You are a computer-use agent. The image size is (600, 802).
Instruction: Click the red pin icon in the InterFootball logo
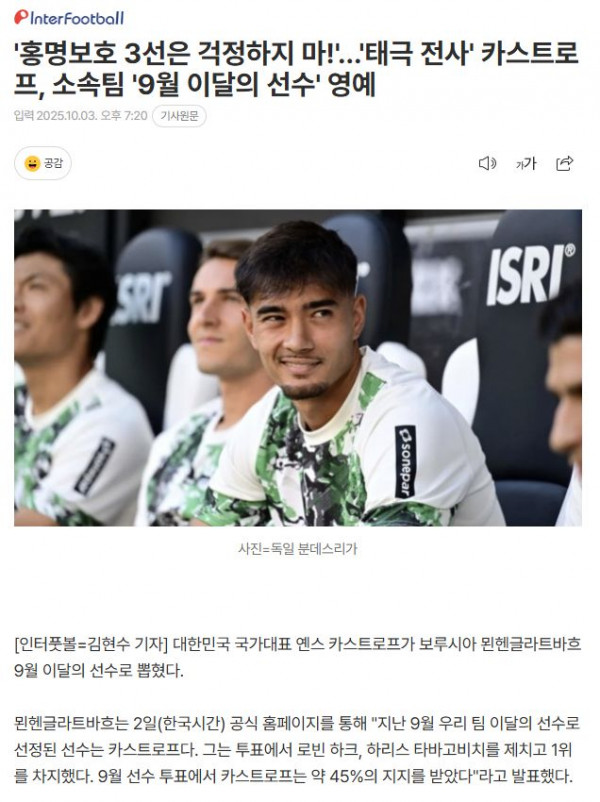click(21, 17)
